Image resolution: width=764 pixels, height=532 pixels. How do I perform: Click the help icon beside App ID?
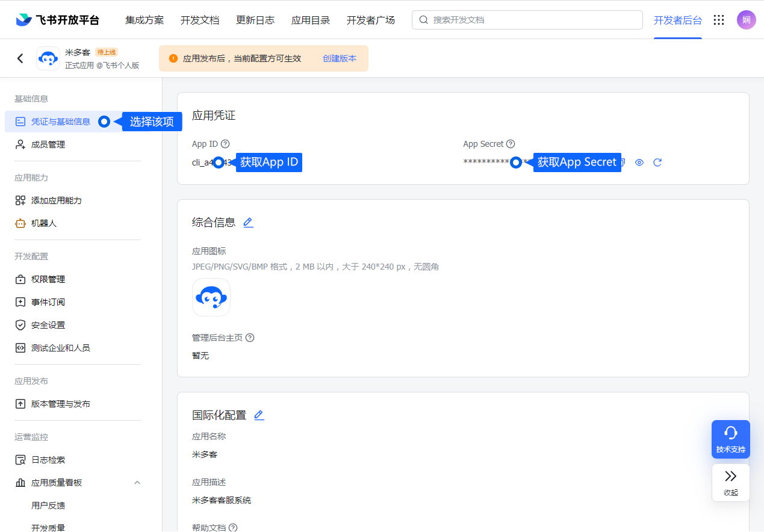coord(225,144)
